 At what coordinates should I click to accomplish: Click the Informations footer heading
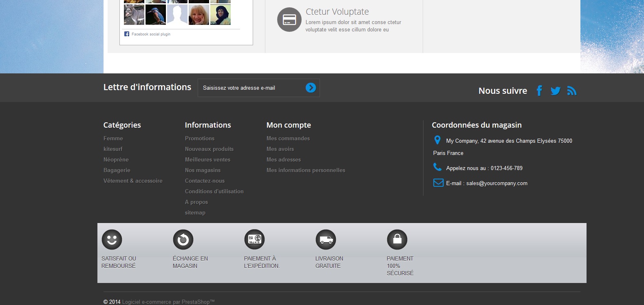pos(208,125)
